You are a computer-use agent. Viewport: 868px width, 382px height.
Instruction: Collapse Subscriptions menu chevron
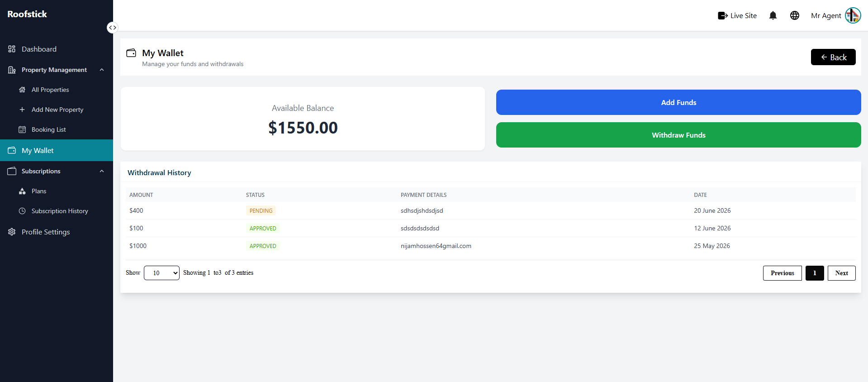[102, 171]
